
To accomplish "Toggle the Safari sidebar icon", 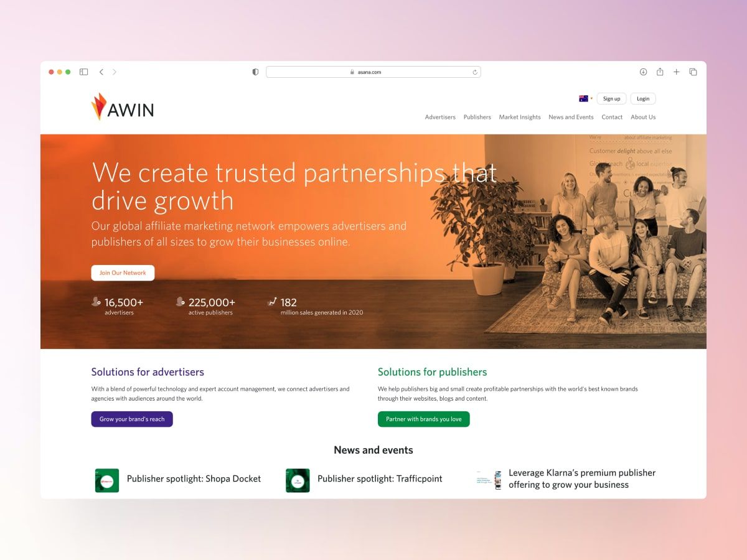I will (x=83, y=72).
